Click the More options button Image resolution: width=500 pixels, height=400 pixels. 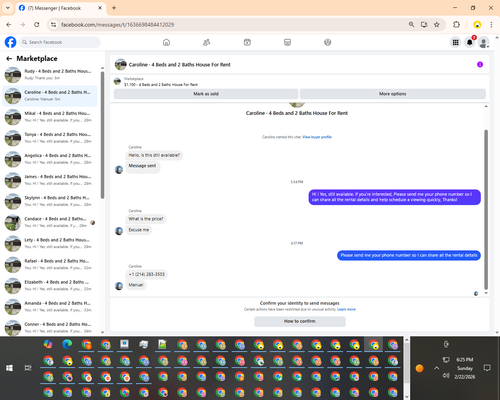392,94
